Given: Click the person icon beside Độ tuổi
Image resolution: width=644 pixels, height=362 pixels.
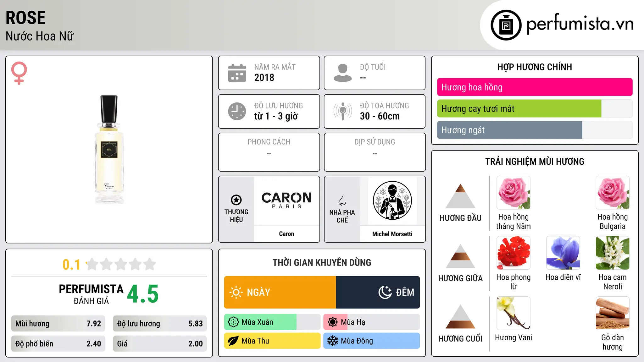Looking at the screenshot, I should pos(342,73).
